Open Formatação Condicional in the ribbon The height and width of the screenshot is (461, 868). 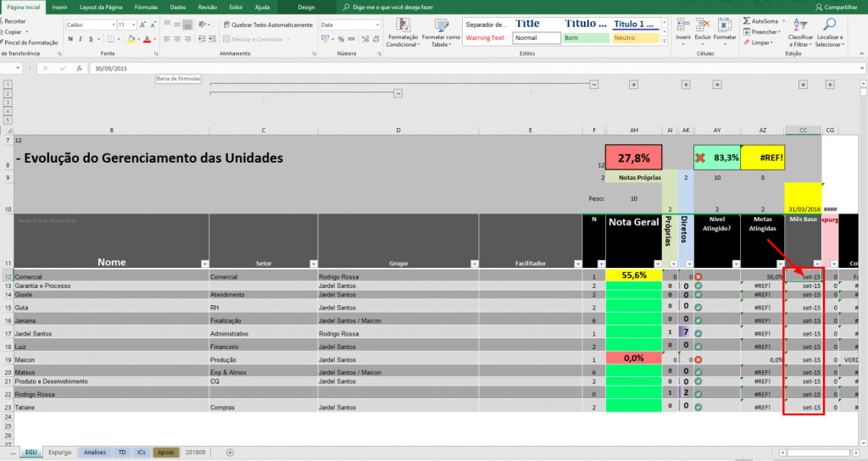tap(403, 33)
